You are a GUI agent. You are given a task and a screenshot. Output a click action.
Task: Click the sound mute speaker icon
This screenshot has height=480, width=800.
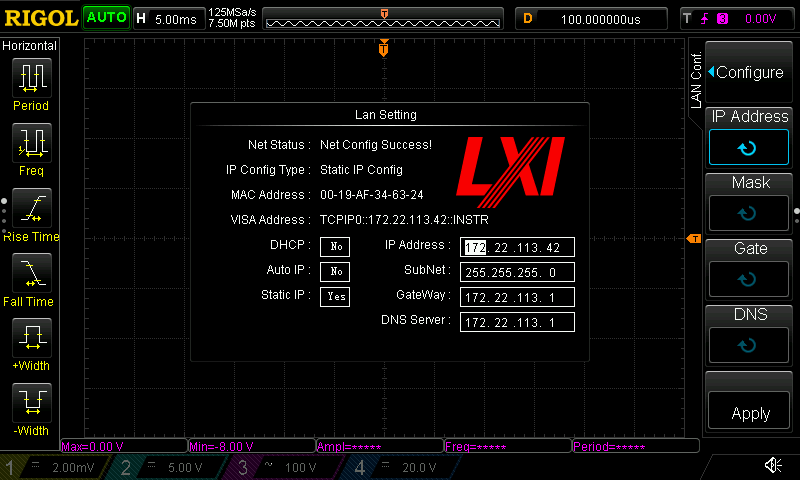click(773, 465)
